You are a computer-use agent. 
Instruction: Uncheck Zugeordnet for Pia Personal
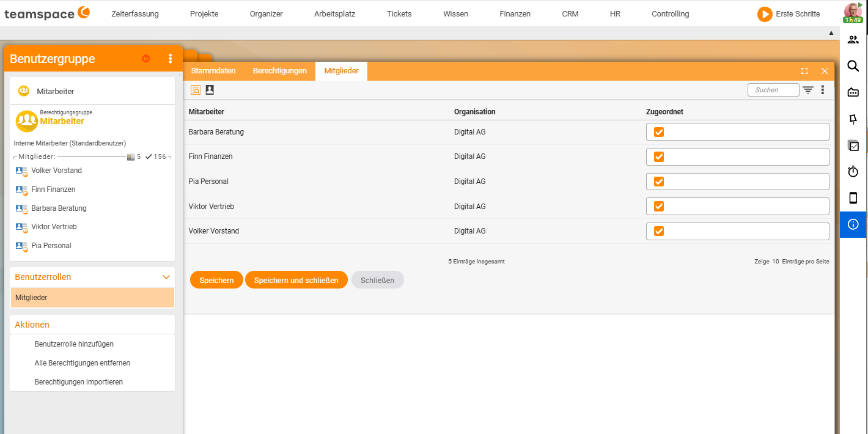659,182
